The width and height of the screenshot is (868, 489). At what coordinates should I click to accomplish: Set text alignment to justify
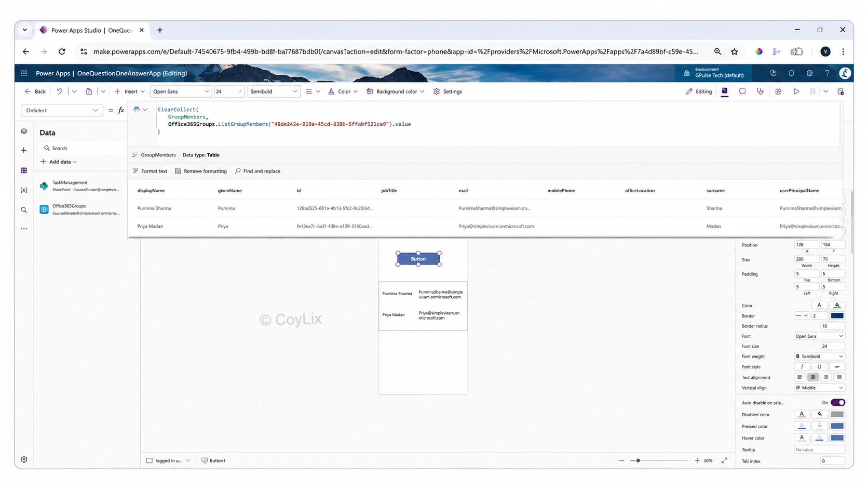[x=839, y=377]
